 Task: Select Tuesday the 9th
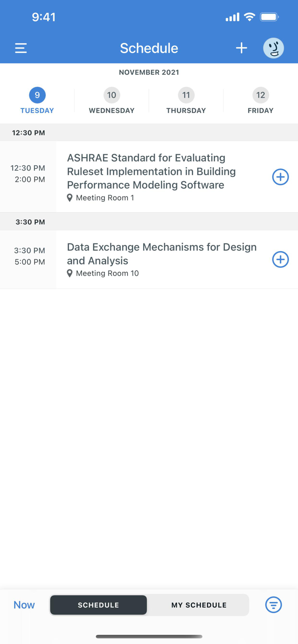tap(37, 100)
